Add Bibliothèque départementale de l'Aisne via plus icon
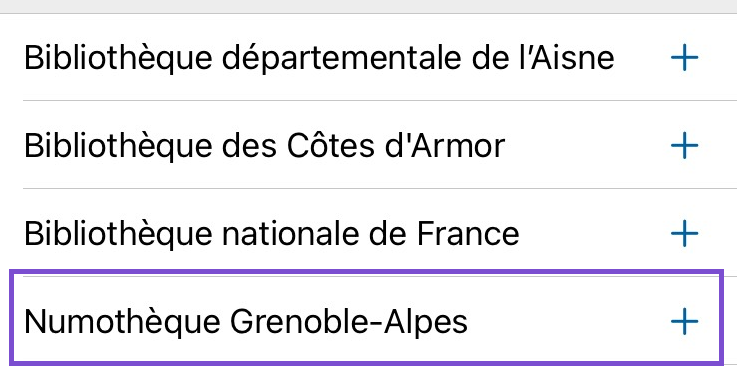The width and height of the screenshot is (737, 377). pyautogui.click(x=684, y=58)
